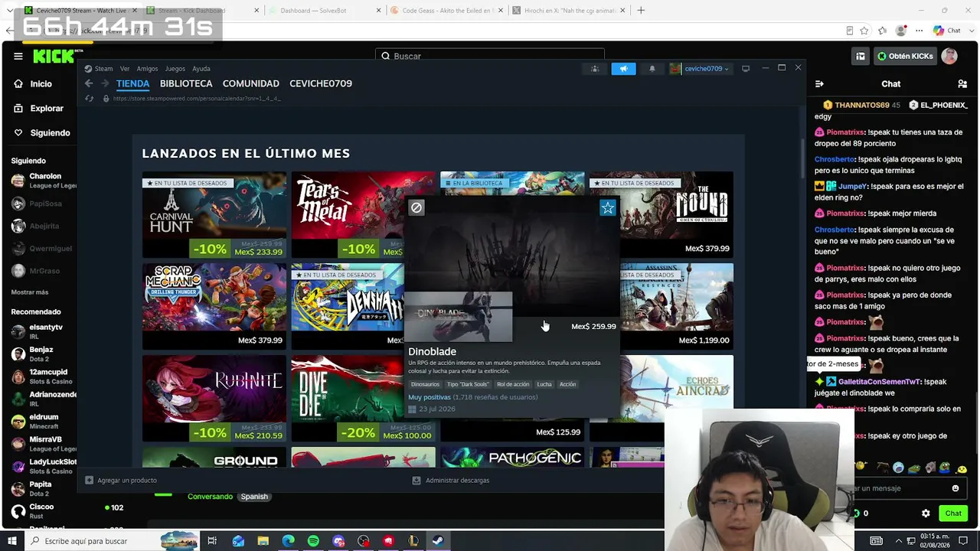Open the CEVICHE0709 profile tab in Steam
The width and height of the screenshot is (980, 551).
321,83
